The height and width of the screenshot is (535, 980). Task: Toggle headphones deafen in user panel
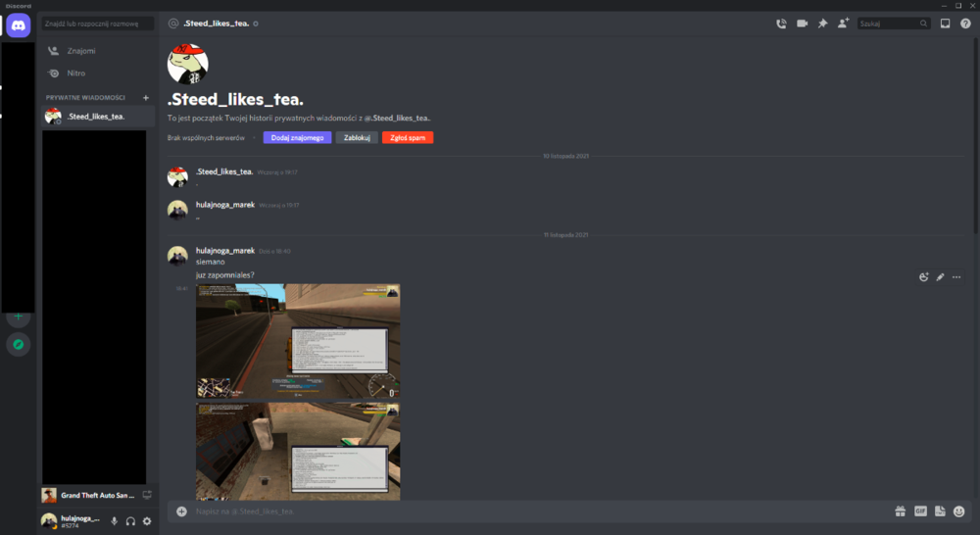(130, 521)
